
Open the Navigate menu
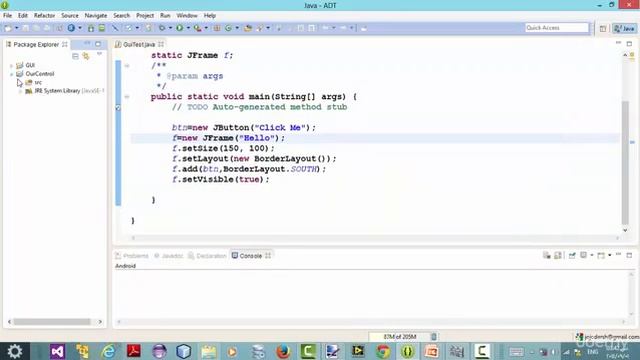96,16
